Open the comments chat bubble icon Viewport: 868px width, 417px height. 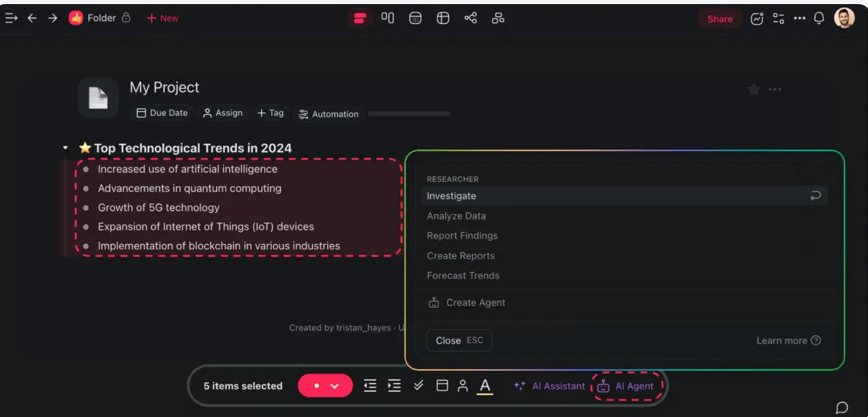click(842, 407)
